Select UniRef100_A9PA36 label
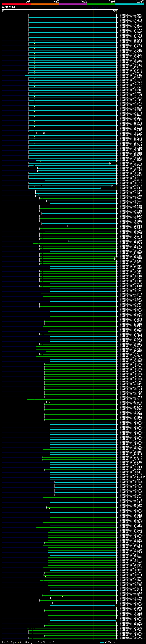The height and width of the screenshot is (644, 146). 131,42
